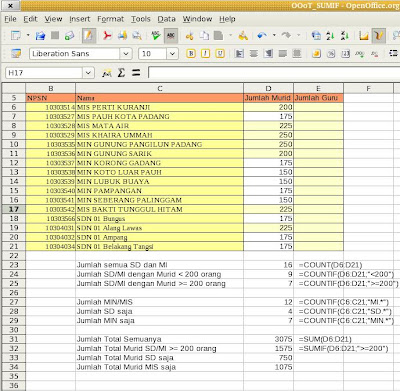Click the Redo arrow icon
This screenshot has height=391, width=400.
tap(286, 35)
